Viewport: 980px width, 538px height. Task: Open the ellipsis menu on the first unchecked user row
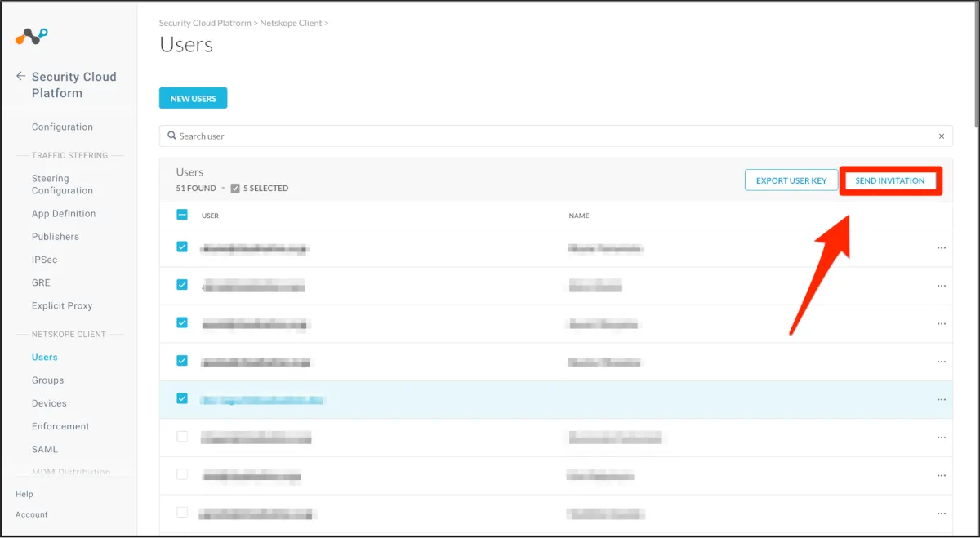[x=942, y=438]
